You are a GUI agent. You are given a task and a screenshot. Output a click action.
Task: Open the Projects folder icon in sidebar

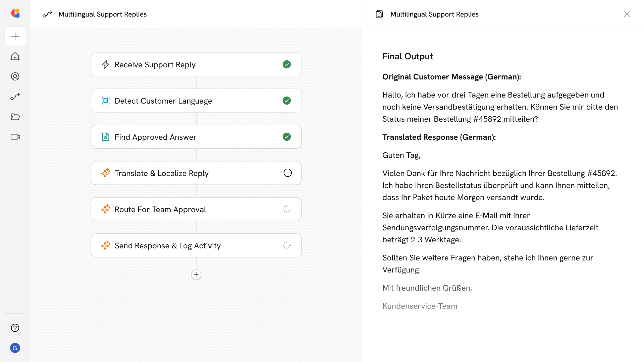pyautogui.click(x=15, y=117)
